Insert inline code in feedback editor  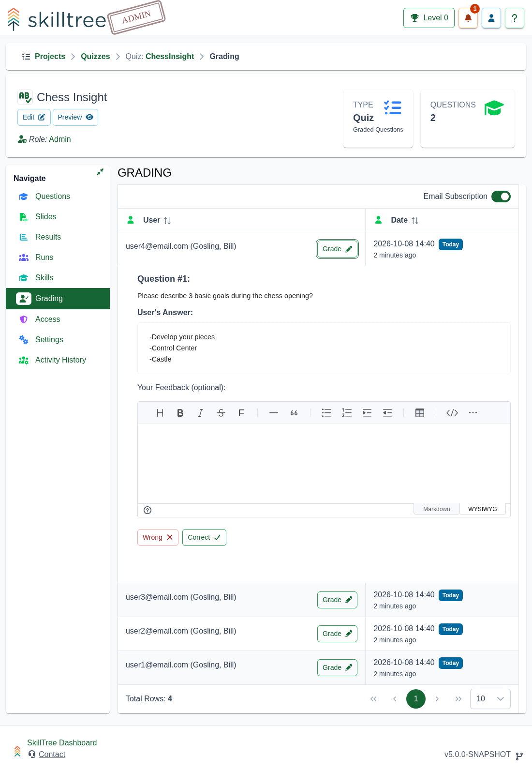pos(452,413)
